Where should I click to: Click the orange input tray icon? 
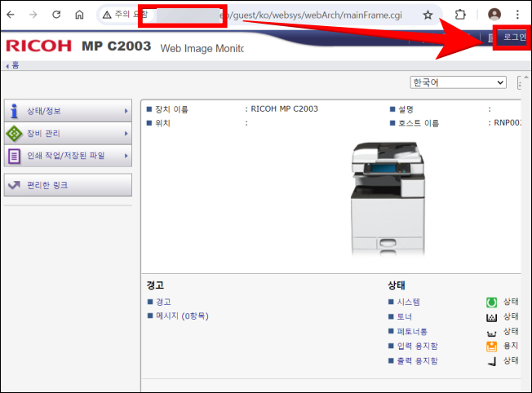pos(492,347)
